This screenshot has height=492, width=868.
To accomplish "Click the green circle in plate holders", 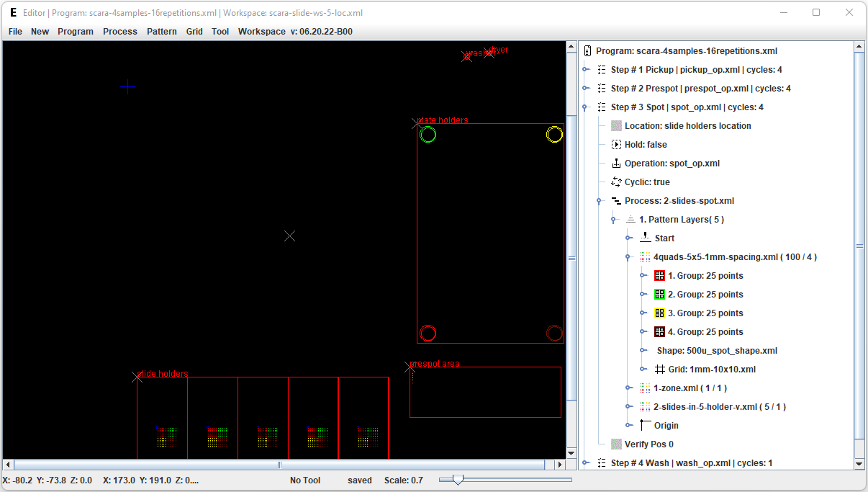I will coord(428,135).
